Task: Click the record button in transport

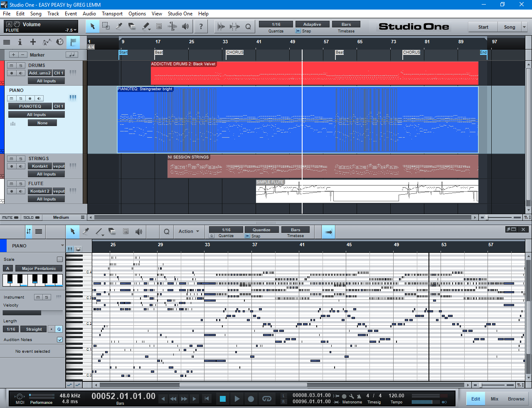Action: click(x=251, y=399)
